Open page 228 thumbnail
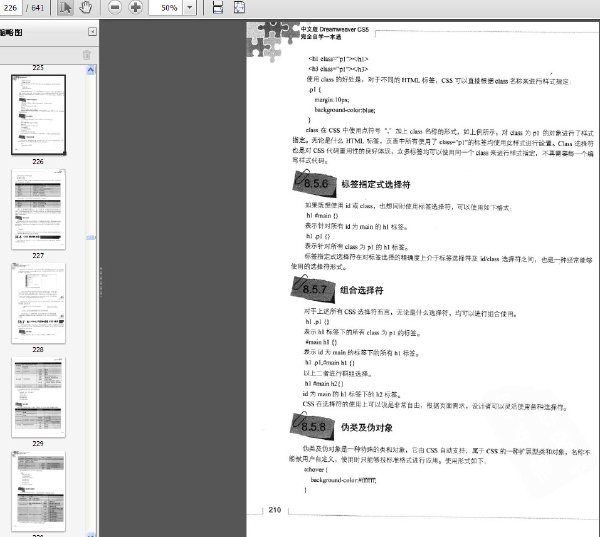The image size is (600, 537). click(x=38, y=303)
